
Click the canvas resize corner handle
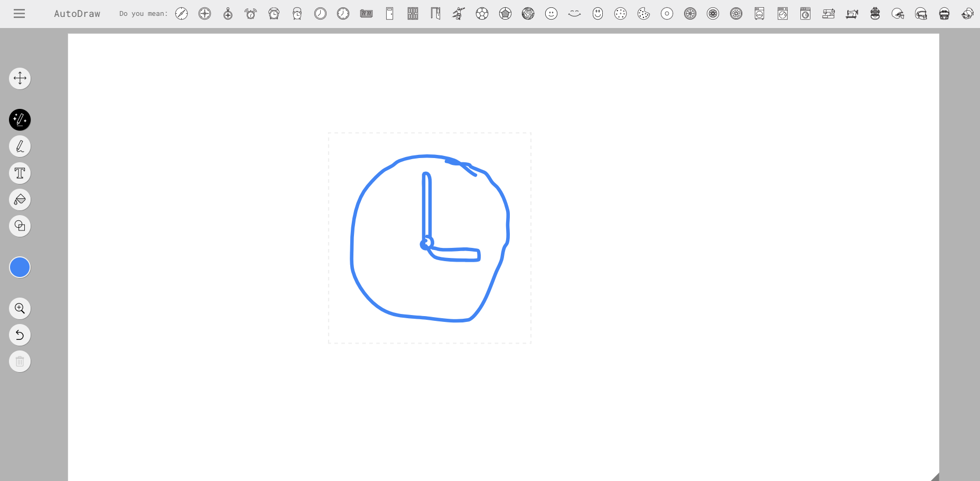tap(935, 477)
